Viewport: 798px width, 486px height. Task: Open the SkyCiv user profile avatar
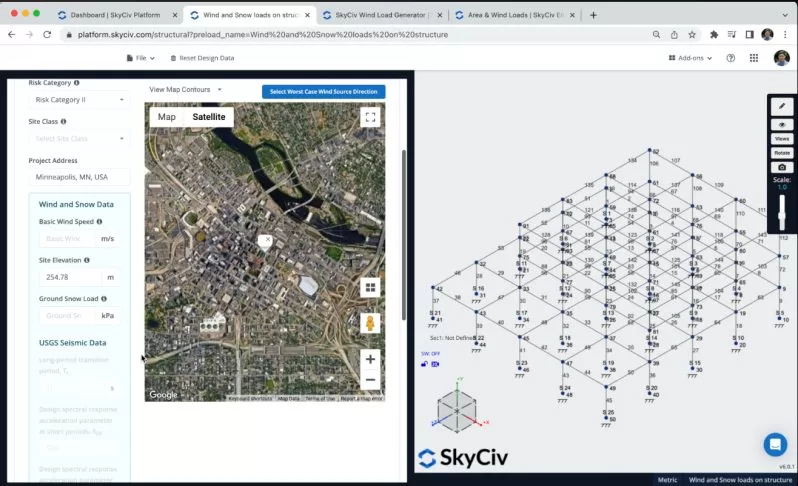tap(782, 58)
